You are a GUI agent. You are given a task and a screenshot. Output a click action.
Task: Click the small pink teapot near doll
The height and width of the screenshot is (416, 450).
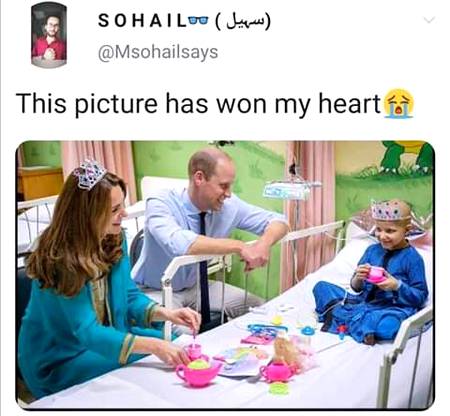[x=276, y=372]
